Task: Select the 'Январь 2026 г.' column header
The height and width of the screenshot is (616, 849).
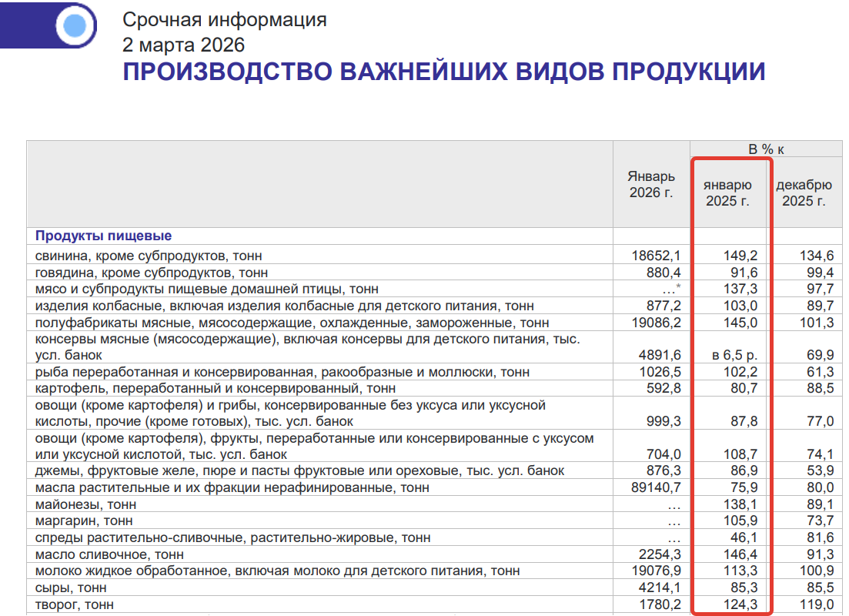Action: click(650, 185)
